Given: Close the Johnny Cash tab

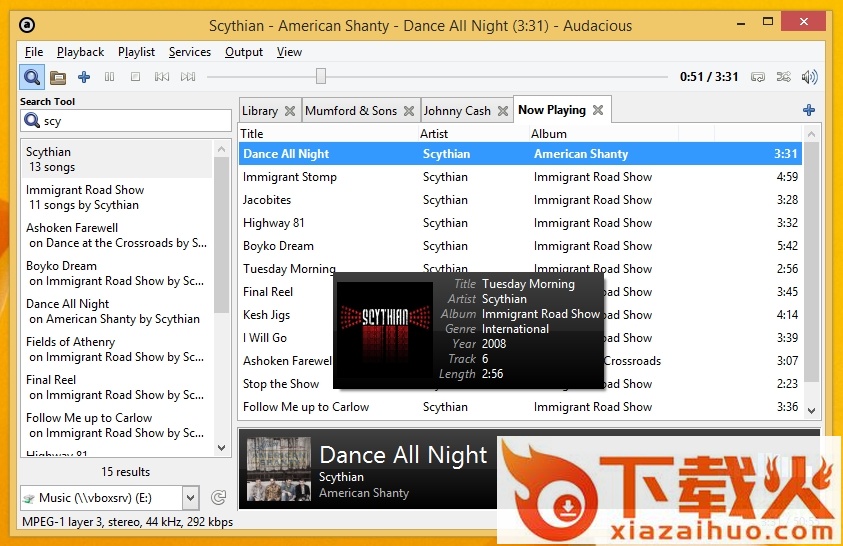Looking at the screenshot, I should tap(503, 111).
